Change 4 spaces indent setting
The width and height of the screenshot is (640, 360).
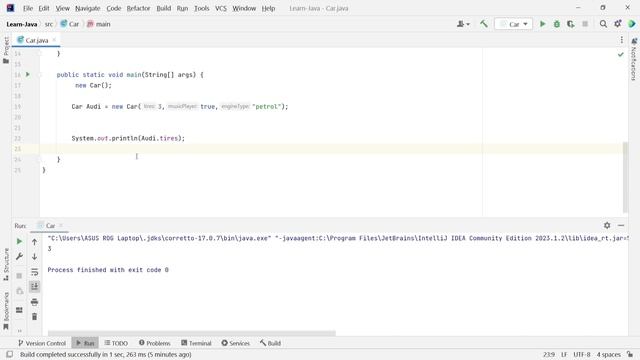pyautogui.click(x=608, y=355)
